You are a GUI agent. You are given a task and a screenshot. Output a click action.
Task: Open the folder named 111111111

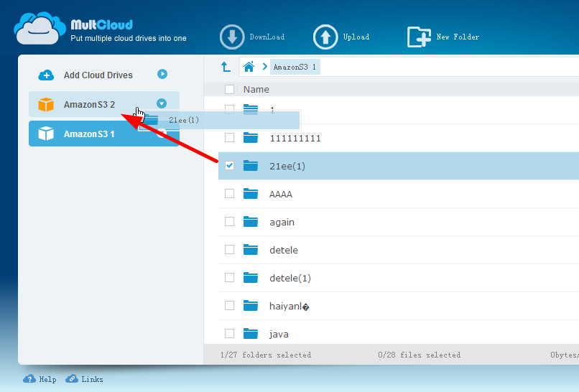tap(295, 139)
